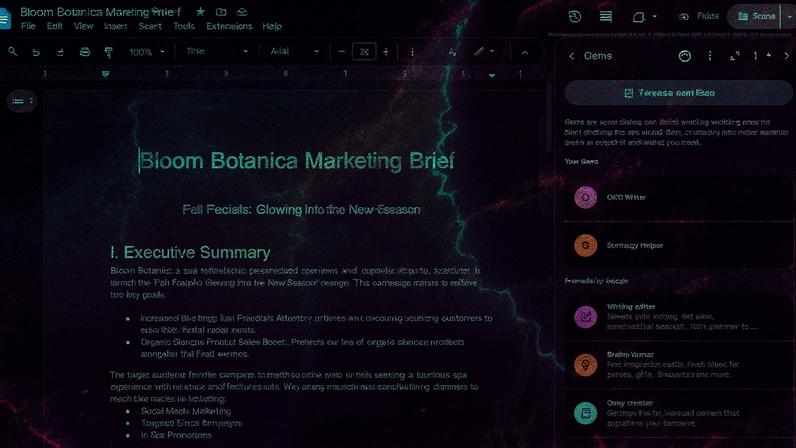
Task: Click the paint format roller icon
Action: click(x=108, y=51)
